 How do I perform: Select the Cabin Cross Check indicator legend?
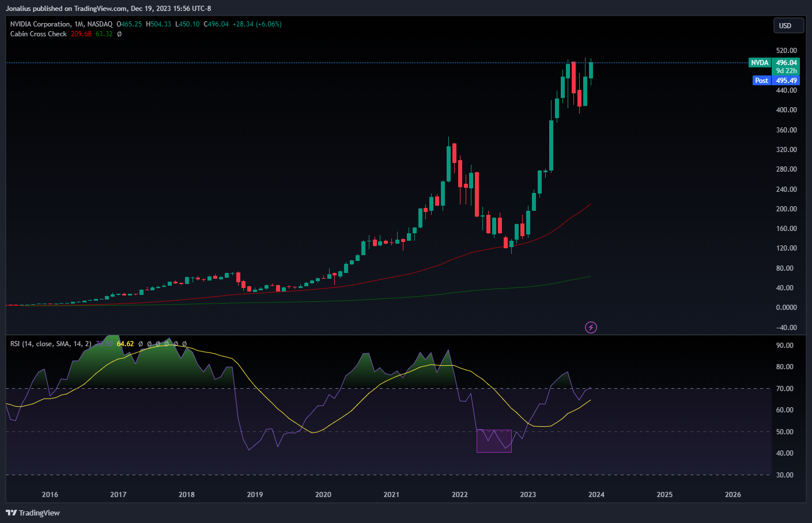[39, 34]
